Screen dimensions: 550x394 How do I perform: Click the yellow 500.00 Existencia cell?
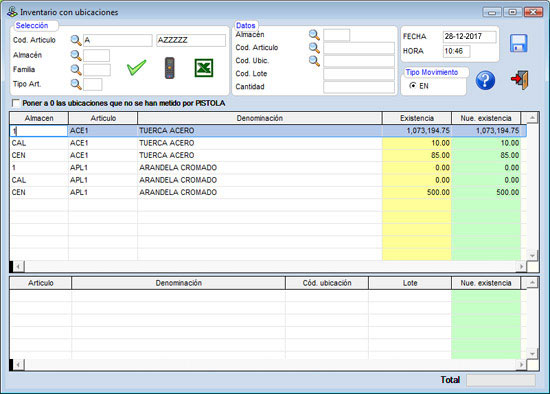417,192
